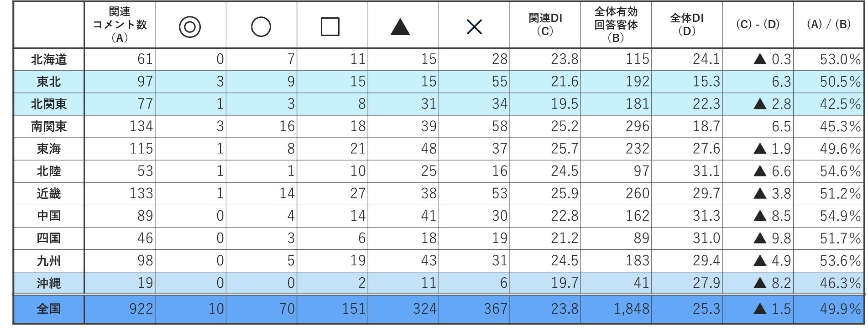Click the 全国 cell showing 922
The height and width of the screenshot is (331, 868).
pos(141,309)
